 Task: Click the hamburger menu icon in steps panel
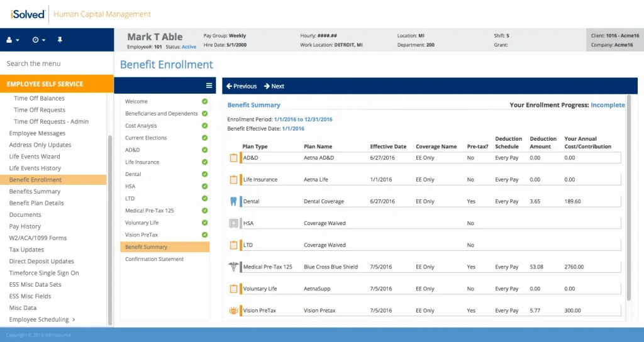(x=209, y=85)
